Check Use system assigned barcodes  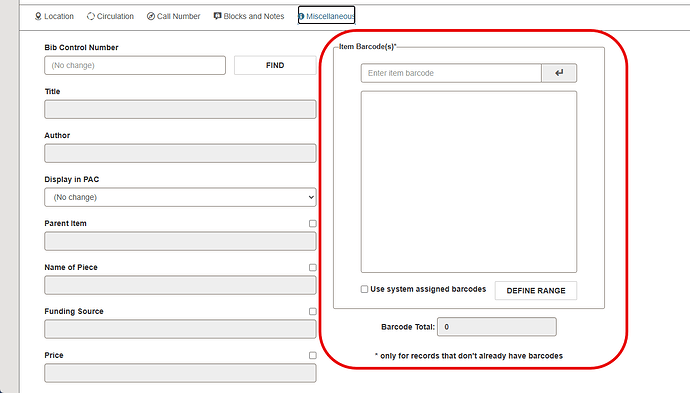[364, 289]
